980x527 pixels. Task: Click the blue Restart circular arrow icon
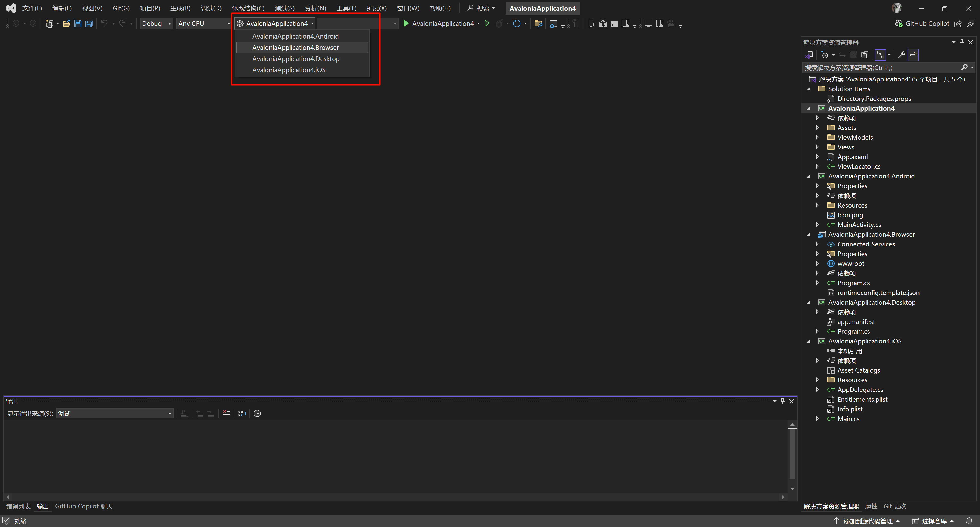click(516, 23)
